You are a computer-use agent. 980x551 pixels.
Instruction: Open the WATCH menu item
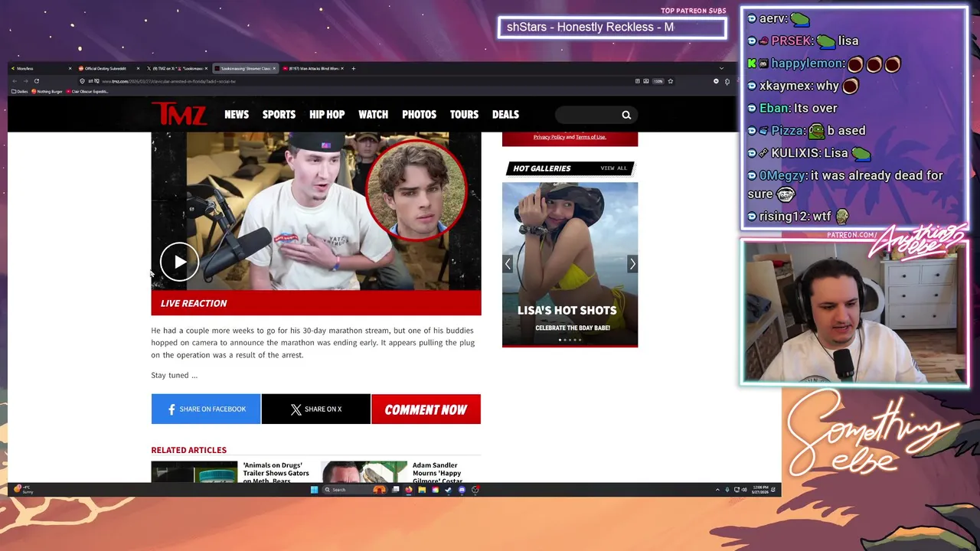coord(374,114)
